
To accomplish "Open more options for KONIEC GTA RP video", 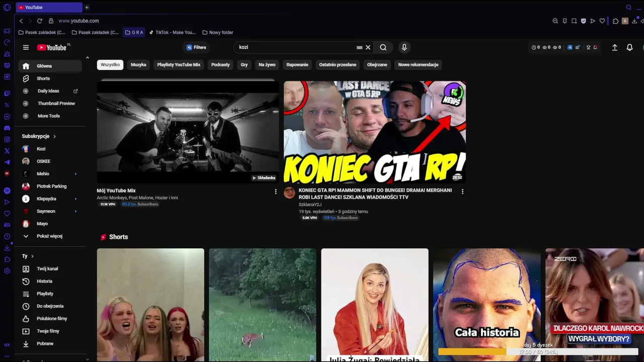I will coord(462,192).
